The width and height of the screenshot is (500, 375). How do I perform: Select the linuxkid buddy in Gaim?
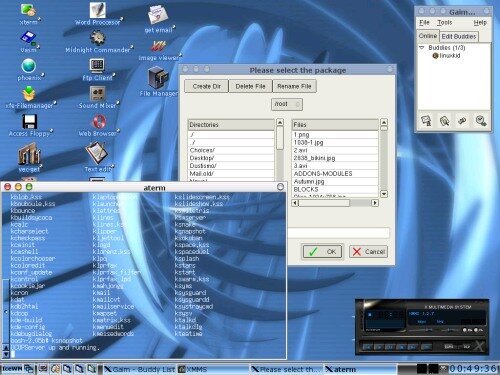(446, 56)
